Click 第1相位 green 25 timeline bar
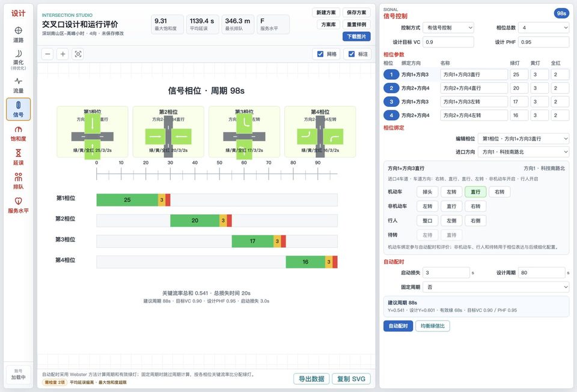The width and height of the screenshot is (577, 392). click(127, 200)
